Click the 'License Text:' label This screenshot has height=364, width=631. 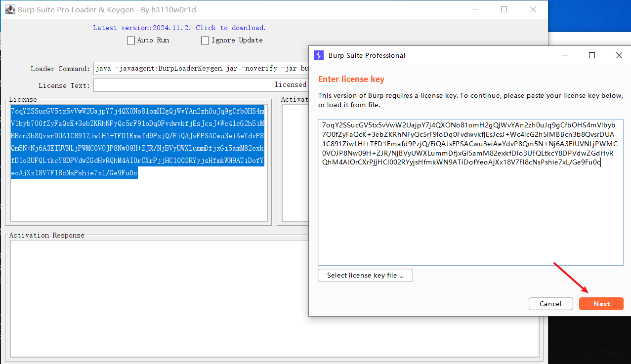[x=64, y=85]
